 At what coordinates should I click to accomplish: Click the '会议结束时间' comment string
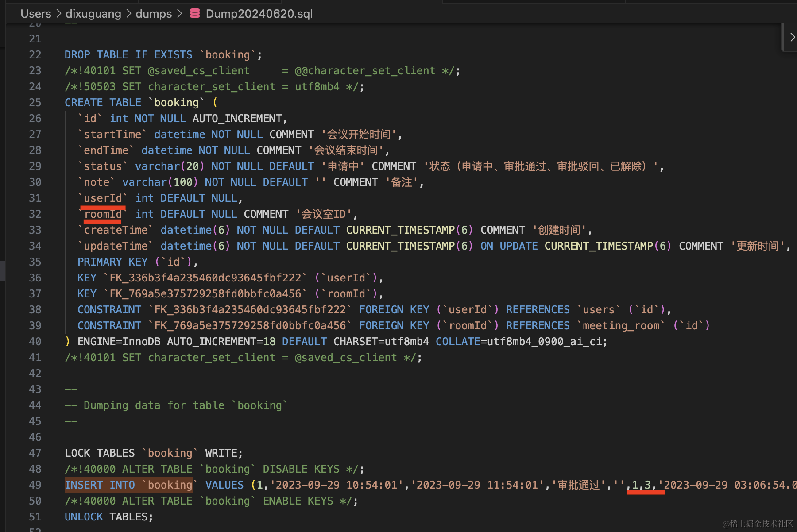point(346,150)
